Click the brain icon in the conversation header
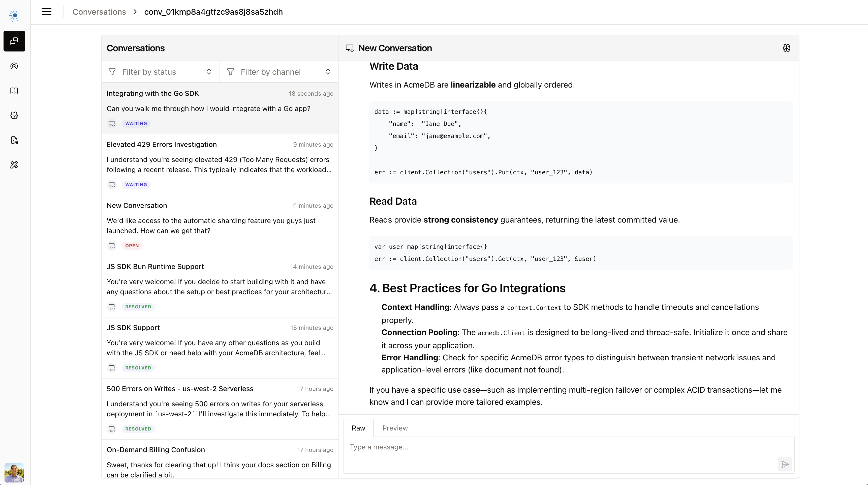Screen dimensions: 868x485 click(786, 48)
